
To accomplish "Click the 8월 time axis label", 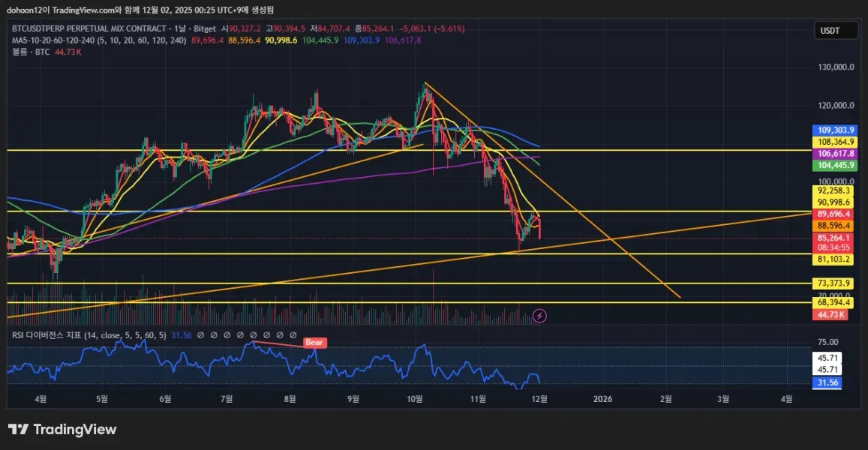I will 290,399.
